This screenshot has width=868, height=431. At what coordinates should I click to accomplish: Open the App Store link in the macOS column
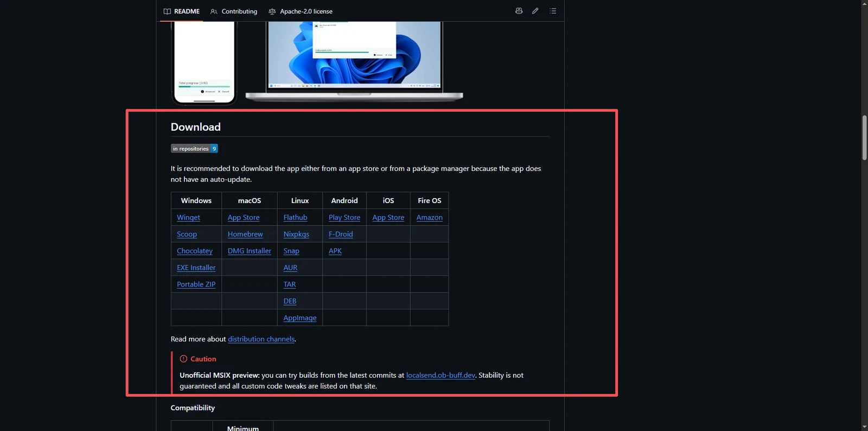pyautogui.click(x=244, y=218)
